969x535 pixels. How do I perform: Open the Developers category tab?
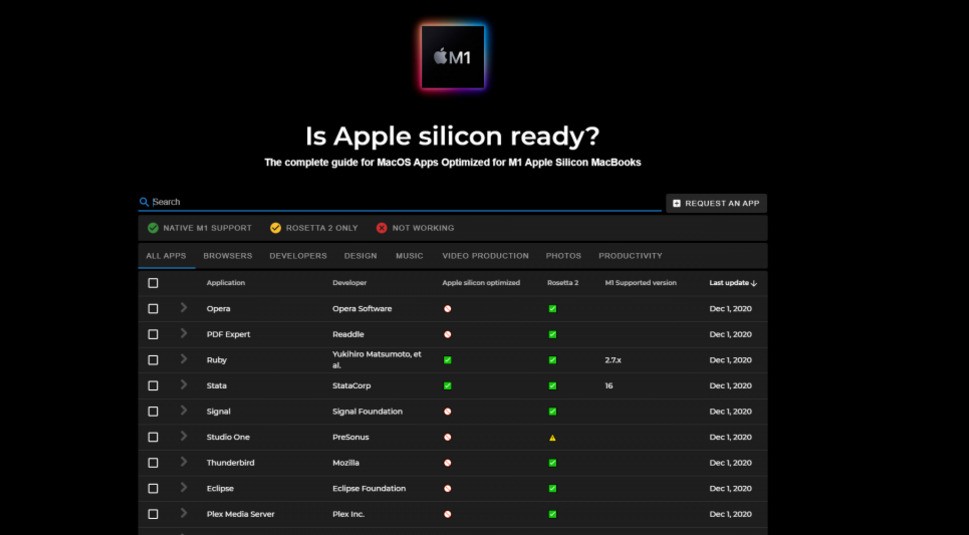pyautogui.click(x=298, y=256)
